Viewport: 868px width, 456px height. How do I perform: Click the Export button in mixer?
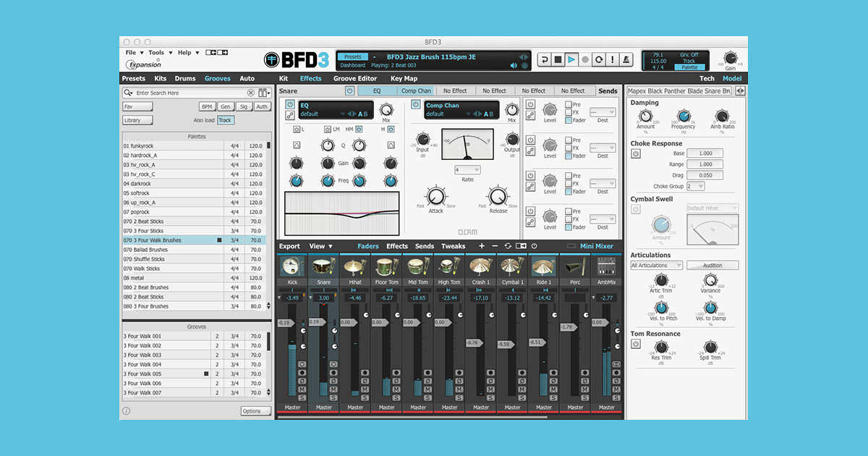(289, 246)
